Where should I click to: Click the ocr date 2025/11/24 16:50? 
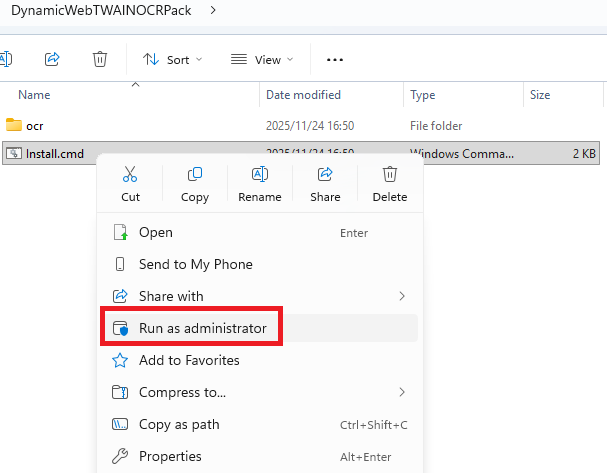(x=310, y=126)
